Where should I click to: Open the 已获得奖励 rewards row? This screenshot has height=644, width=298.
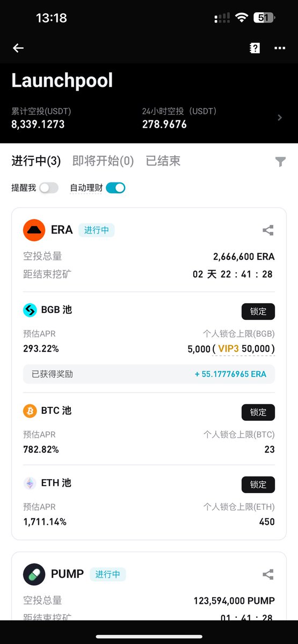click(x=149, y=374)
